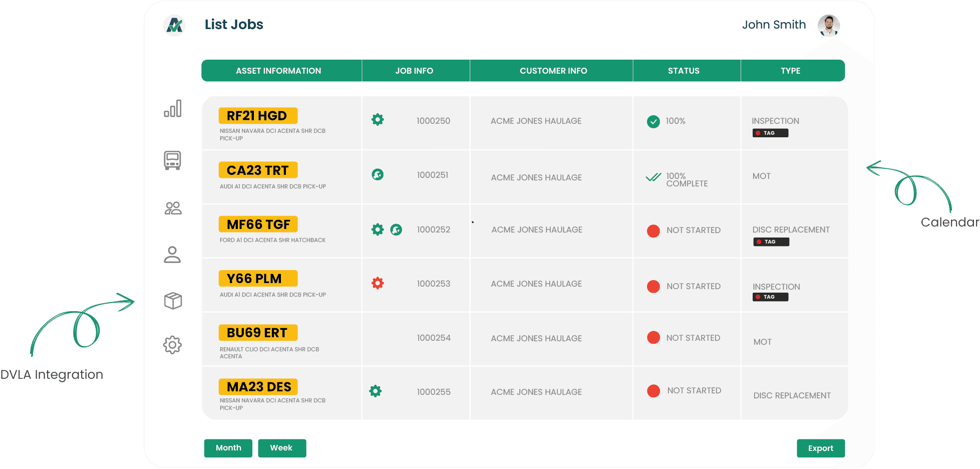Click the red status dot for MA23 DES
The image size is (980, 469).
click(x=654, y=391)
